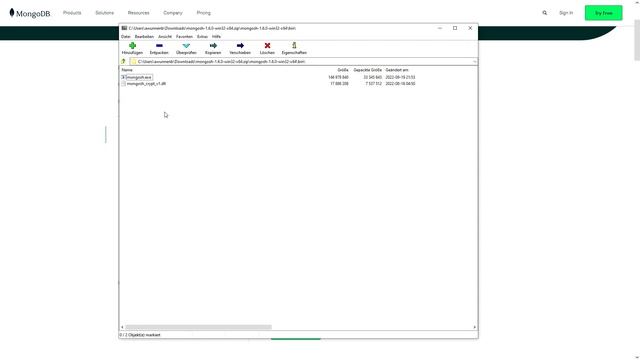
Task: Click the mongosh.exe file icon
Action: click(123, 77)
